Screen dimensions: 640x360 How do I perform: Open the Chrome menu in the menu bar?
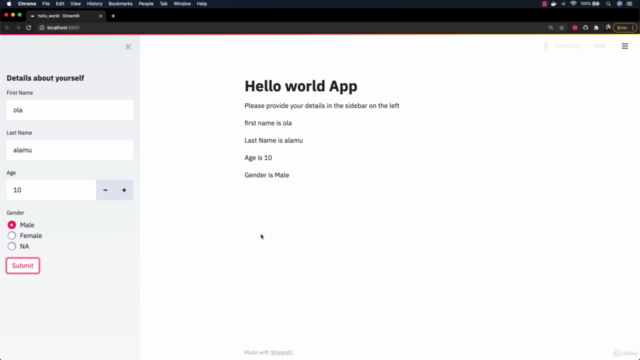point(27,4)
